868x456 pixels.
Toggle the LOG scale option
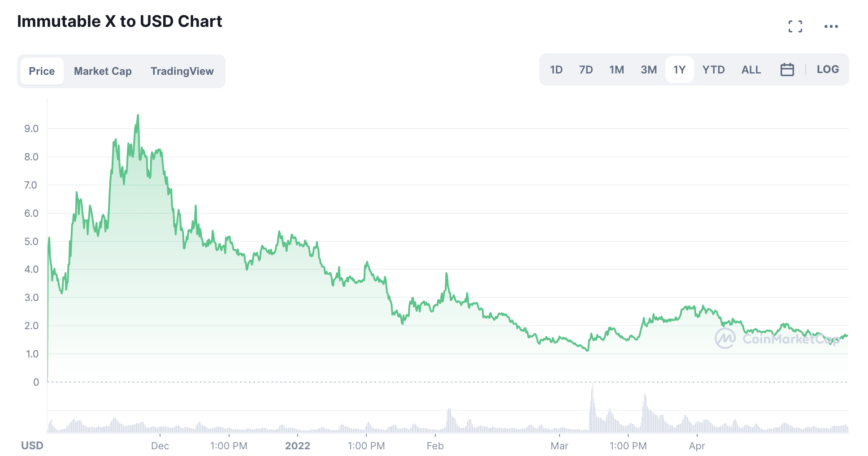coord(828,69)
